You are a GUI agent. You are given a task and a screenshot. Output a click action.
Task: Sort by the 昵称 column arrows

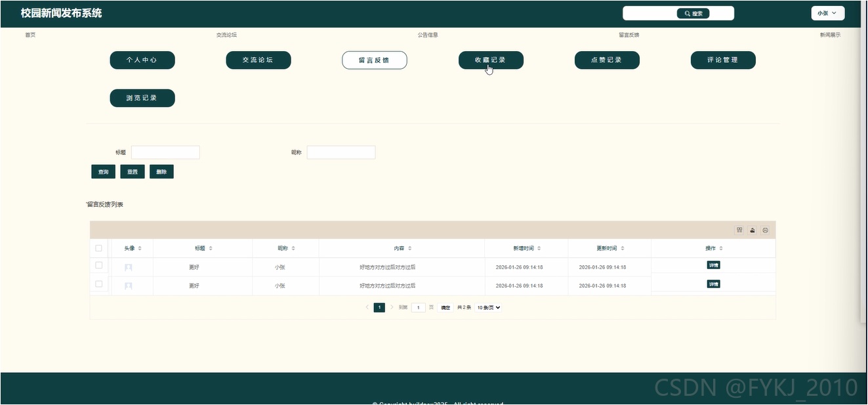(293, 248)
